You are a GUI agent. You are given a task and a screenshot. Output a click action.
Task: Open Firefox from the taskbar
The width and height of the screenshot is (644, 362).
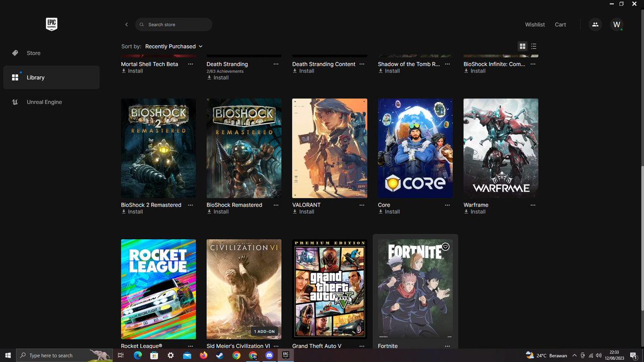click(203, 355)
